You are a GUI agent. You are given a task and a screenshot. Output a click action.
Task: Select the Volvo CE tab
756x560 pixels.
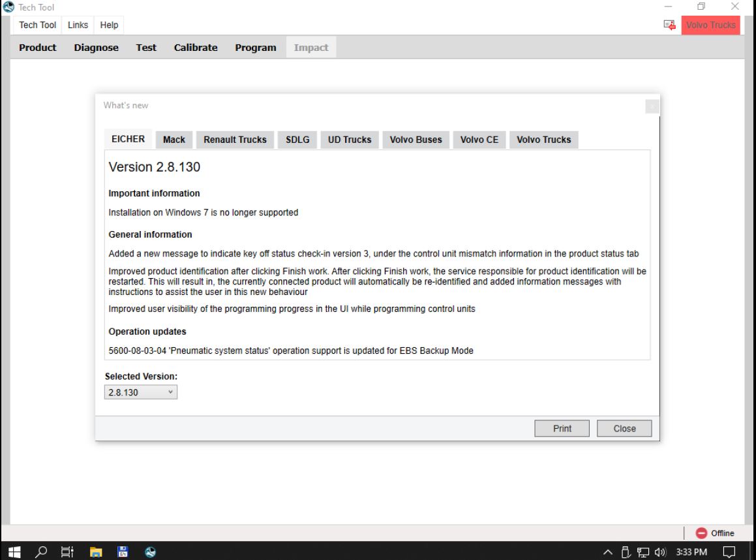pyautogui.click(x=479, y=140)
